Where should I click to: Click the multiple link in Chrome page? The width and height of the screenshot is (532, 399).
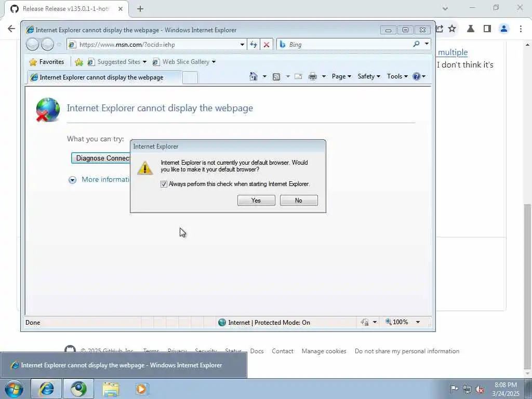(453, 52)
